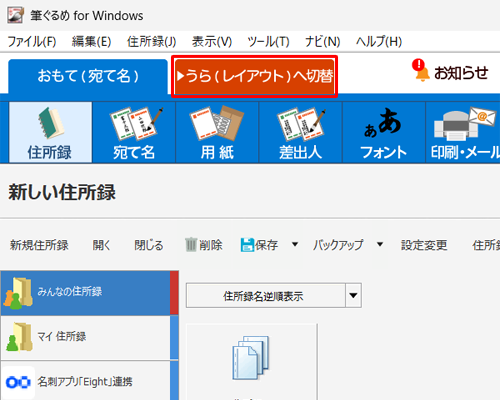Click the お知らせ notification bell
The height and width of the screenshot is (400, 500).
tap(450, 72)
